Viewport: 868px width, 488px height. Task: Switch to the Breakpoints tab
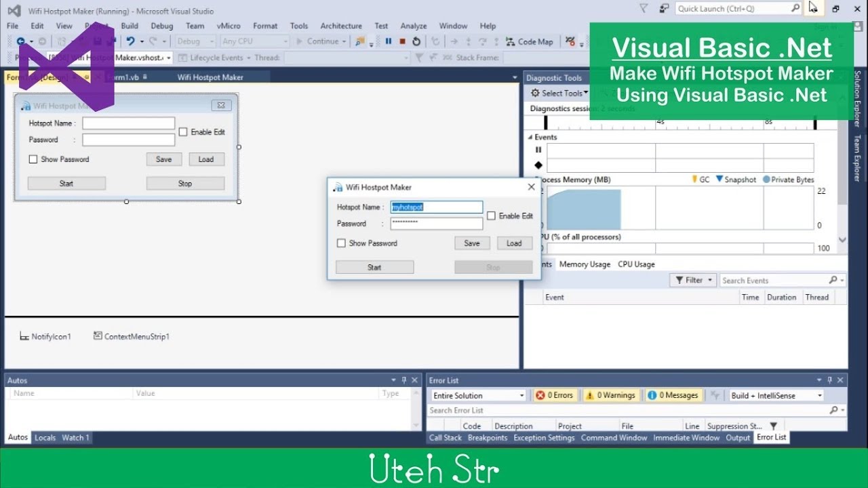[x=488, y=438]
